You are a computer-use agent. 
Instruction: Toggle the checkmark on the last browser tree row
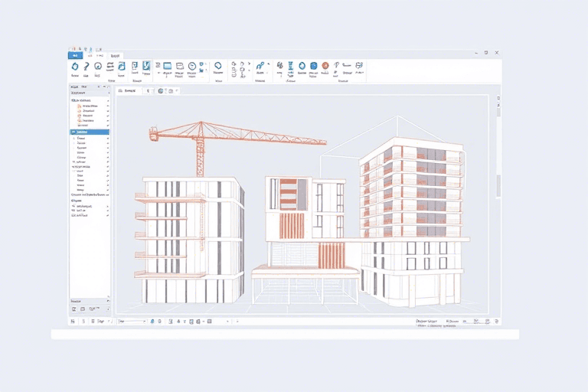click(x=108, y=217)
